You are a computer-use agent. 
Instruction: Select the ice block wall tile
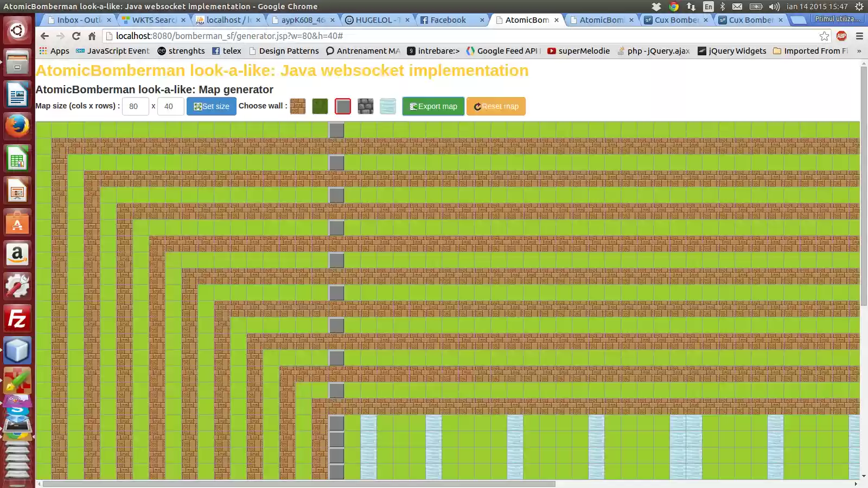tap(388, 106)
